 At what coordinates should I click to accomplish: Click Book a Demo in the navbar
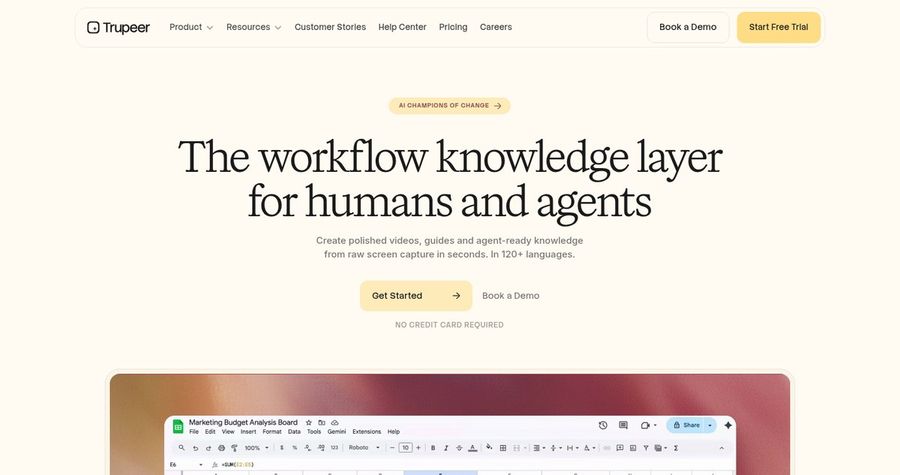688,27
